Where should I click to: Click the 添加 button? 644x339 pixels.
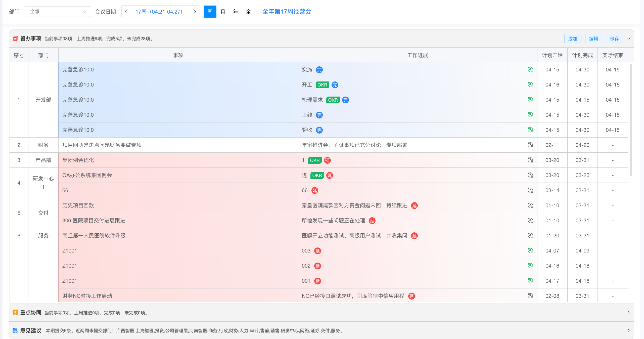(573, 38)
